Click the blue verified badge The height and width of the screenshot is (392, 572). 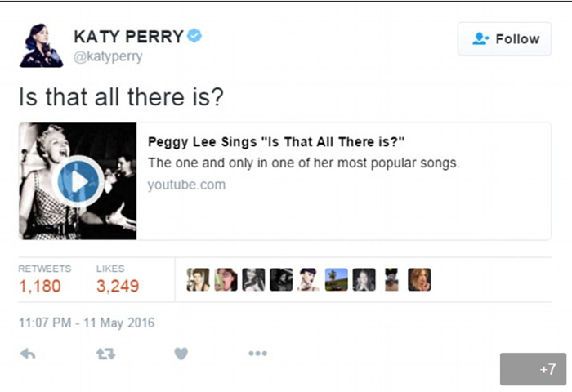[x=194, y=36]
